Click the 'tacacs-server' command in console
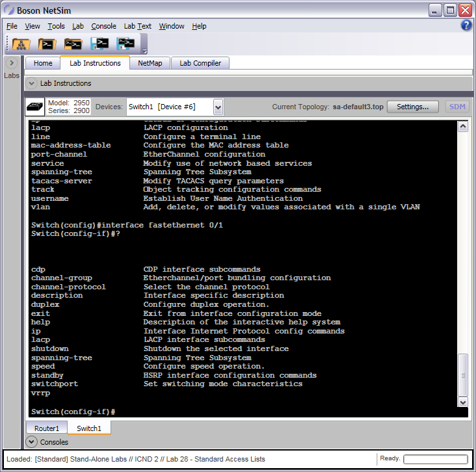The height and width of the screenshot is (472, 476). click(x=61, y=181)
